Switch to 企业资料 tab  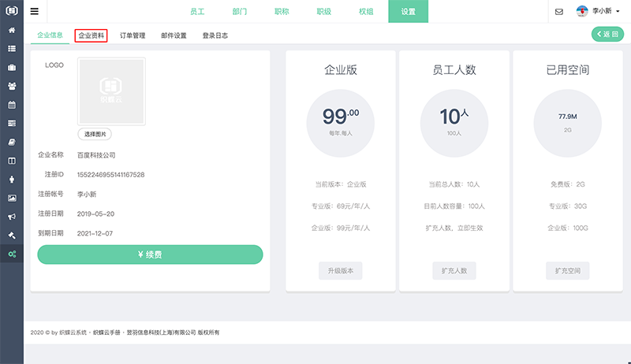91,35
